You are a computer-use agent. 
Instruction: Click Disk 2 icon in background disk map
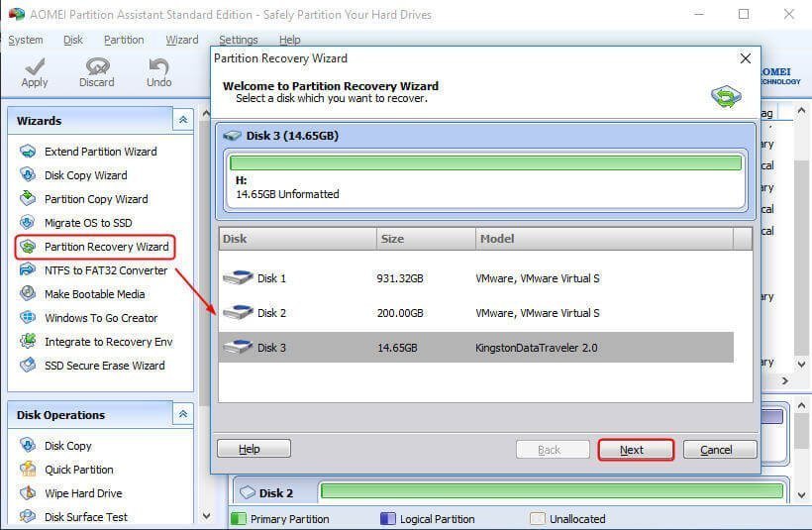(x=248, y=492)
